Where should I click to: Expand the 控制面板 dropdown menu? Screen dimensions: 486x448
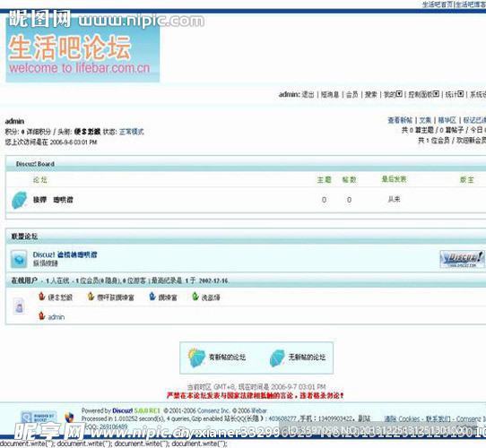pos(423,94)
